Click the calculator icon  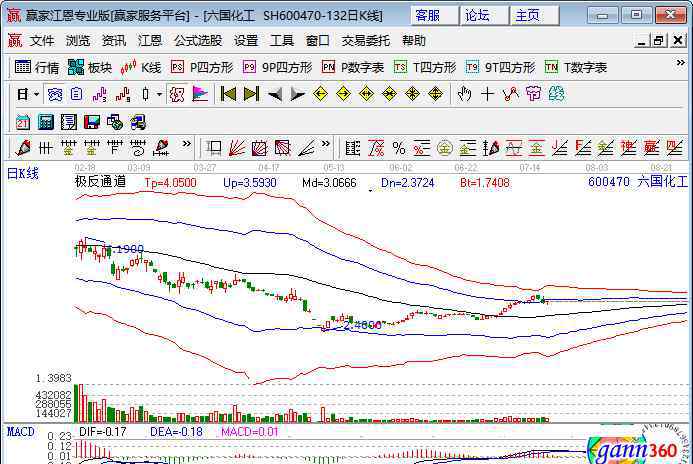tap(45, 121)
